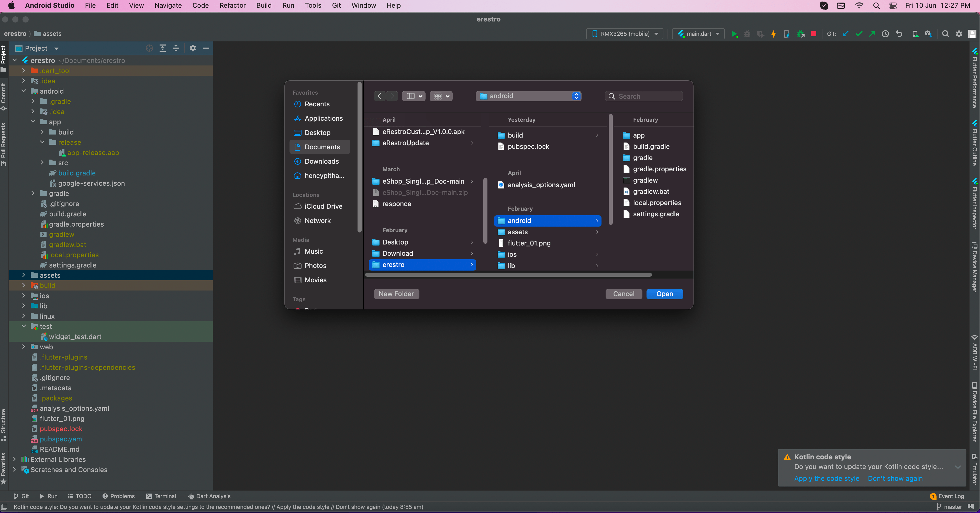Open Terminal tool window tab
This screenshot has height=513, width=980.
click(161, 496)
